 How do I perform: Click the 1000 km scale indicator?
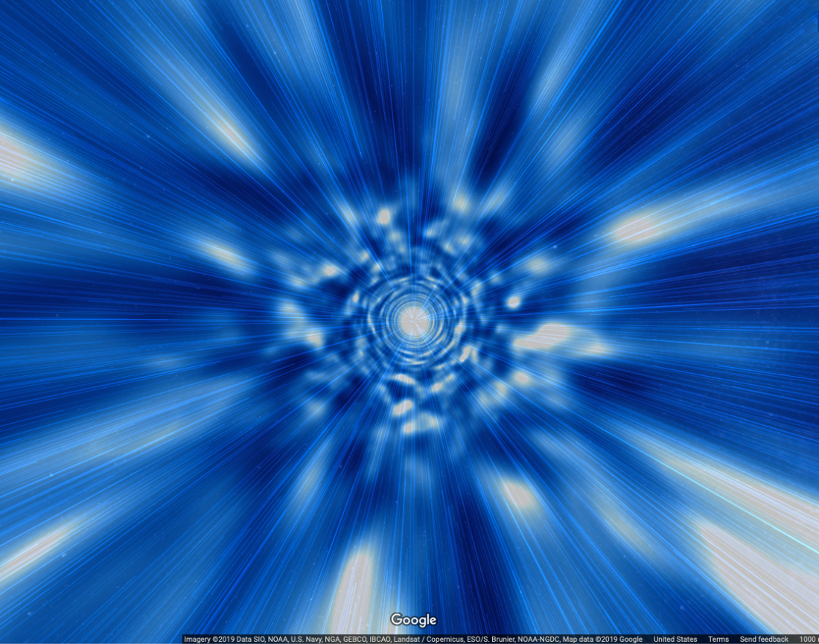[808, 639]
